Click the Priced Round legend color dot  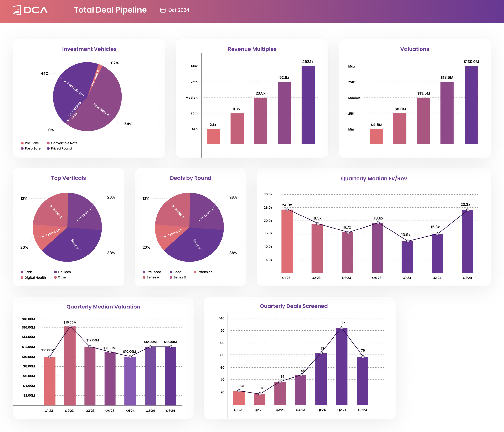pos(48,148)
